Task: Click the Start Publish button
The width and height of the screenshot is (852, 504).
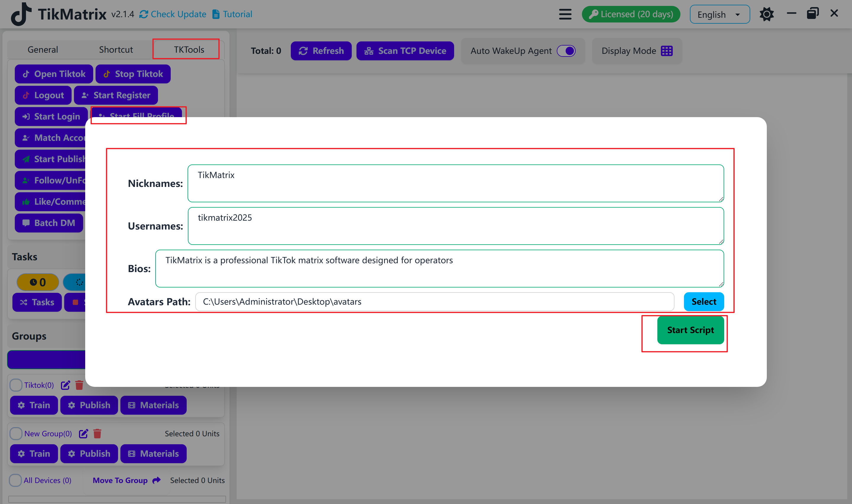Action: pos(50,159)
